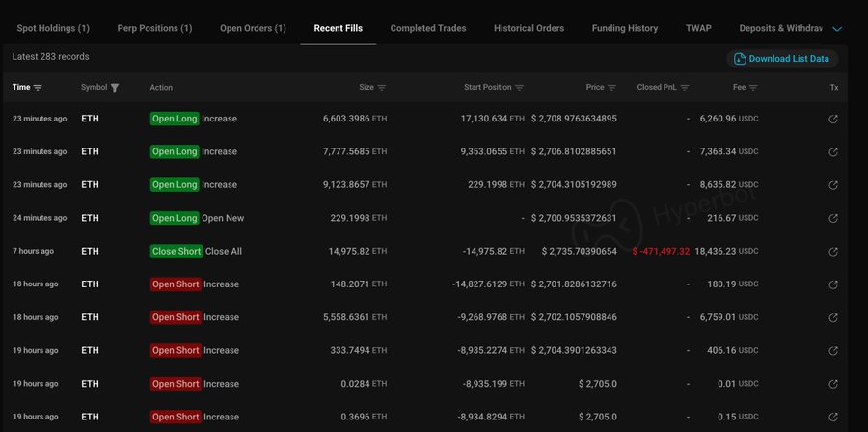Image resolution: width=868 pixels, height=432 pixels.
Task: Switch to Perp Positions (1) tab
Action: pos(154,28)
